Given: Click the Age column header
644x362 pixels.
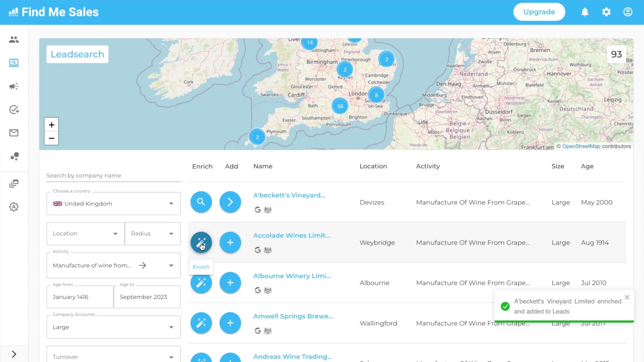Looking at the screenshot, I should pyautogui.click(x=587, y=166).
